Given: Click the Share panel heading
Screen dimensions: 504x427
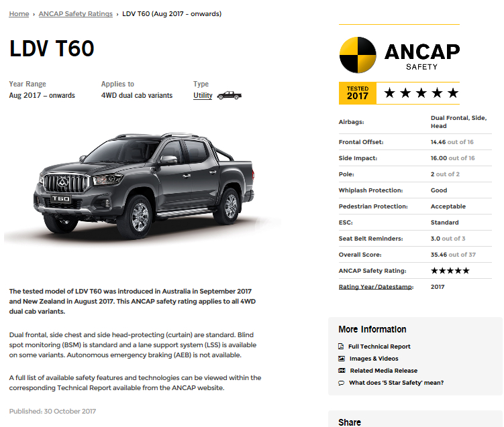Looking at the screenshot, I should [x=350, y=422].
